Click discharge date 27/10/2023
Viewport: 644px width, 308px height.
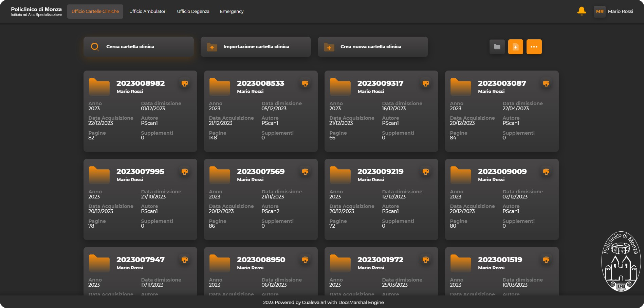tap(153, 197)
